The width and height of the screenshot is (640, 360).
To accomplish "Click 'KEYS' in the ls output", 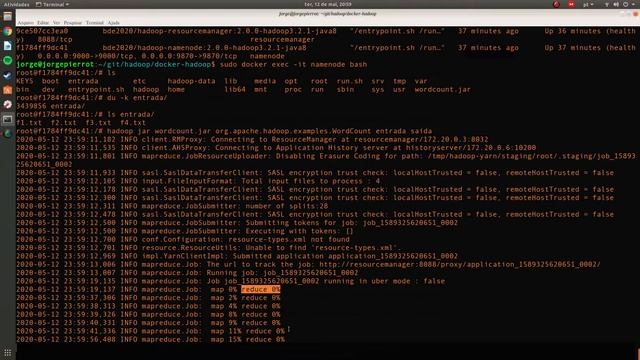I will point(24,81).
